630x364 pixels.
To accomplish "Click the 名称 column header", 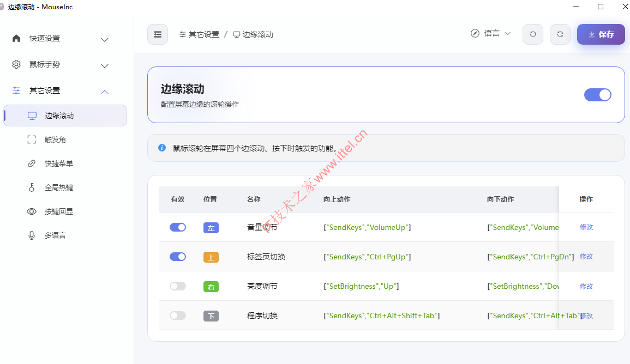I will click(x=254, y=199).
